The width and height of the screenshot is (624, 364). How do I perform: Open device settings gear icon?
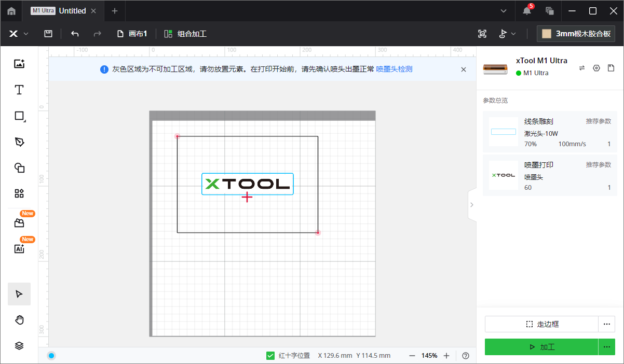(596, 68)
